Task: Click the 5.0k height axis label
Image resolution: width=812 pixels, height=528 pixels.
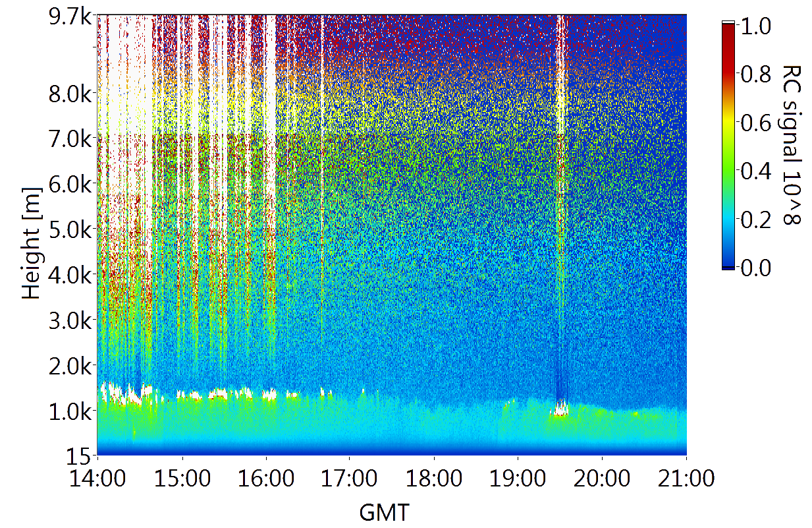Action: (x=71, y=229)
